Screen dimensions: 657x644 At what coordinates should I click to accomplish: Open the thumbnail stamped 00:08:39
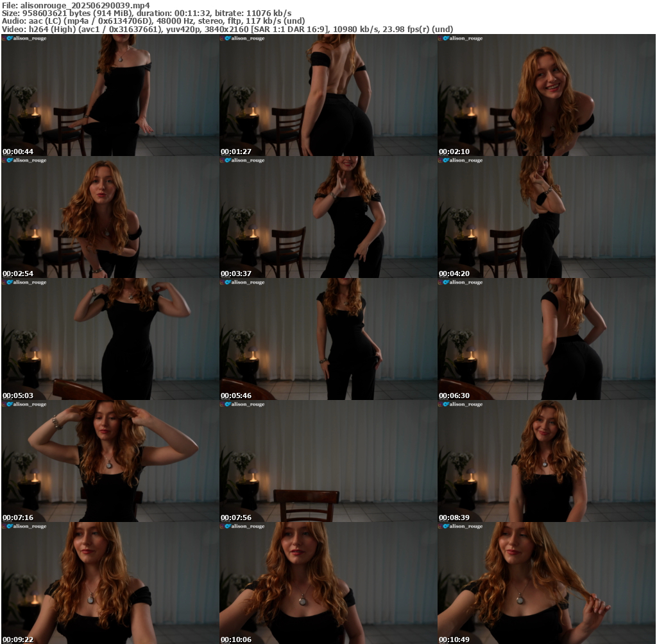(547, 461)
